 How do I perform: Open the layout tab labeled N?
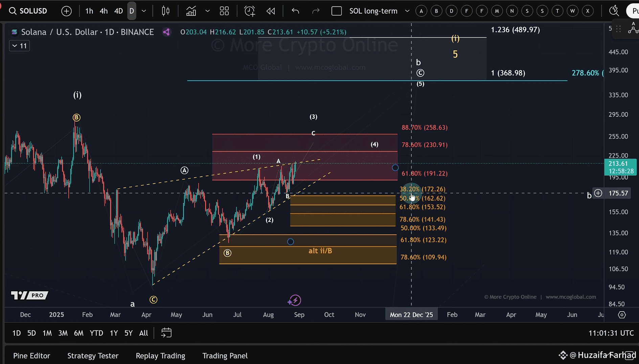pyautogui.click(x=512, y=11)
